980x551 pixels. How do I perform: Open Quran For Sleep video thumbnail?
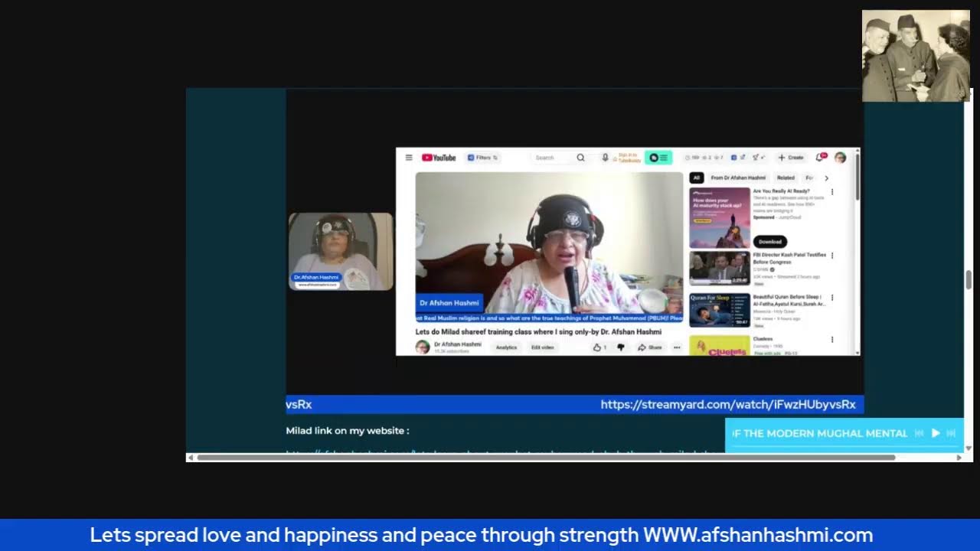pyautogui.click(x=720, y=311)
